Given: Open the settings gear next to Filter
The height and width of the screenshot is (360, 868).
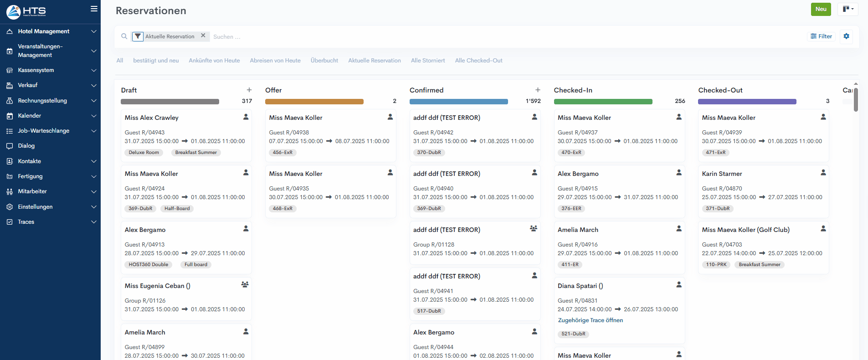Looking at the screenshot, I should [846, 36].
